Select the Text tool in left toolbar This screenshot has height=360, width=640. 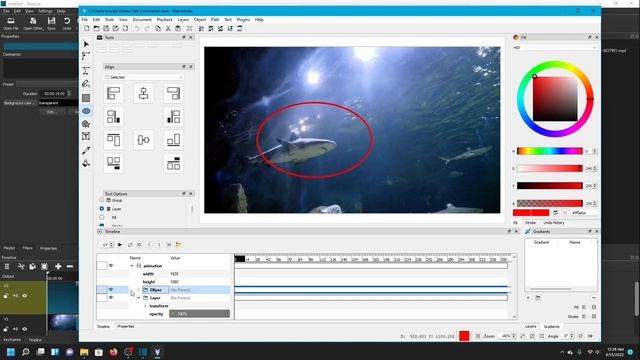click(x=86, y=136)
